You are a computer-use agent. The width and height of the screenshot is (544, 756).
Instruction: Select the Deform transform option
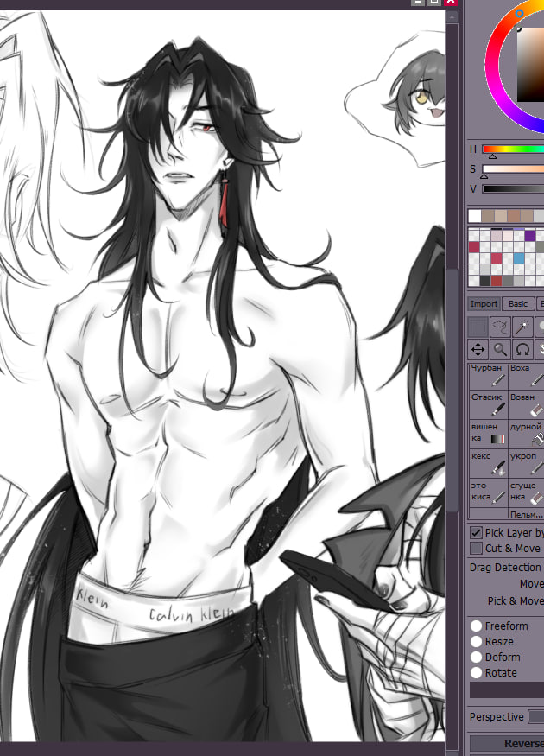tap(476, 658)
